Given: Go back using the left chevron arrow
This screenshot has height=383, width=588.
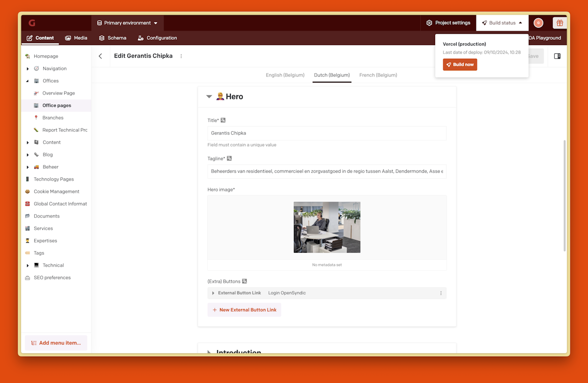Looking at the screenshot, I should [100, 56].
